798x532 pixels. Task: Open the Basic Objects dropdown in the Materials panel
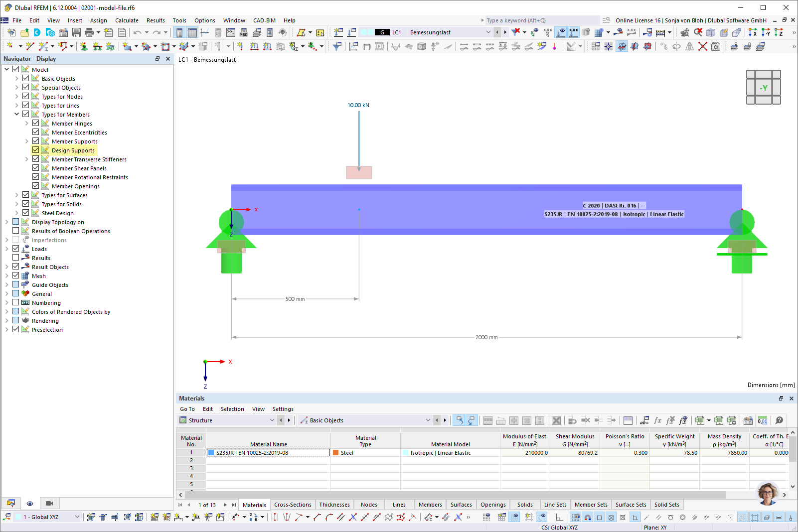(428, 420)
